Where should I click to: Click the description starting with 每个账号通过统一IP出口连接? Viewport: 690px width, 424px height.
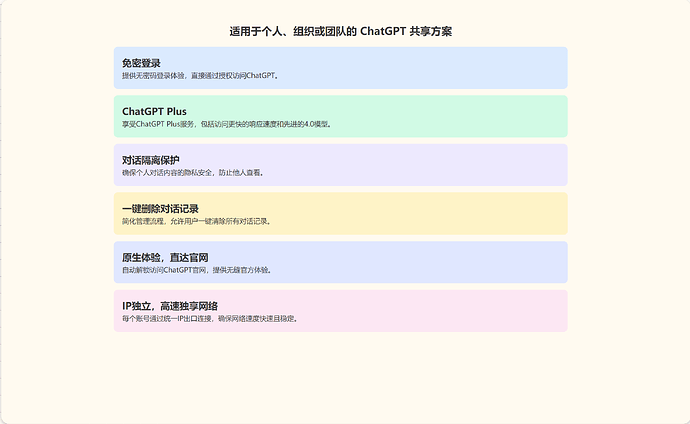click(210, 318)
